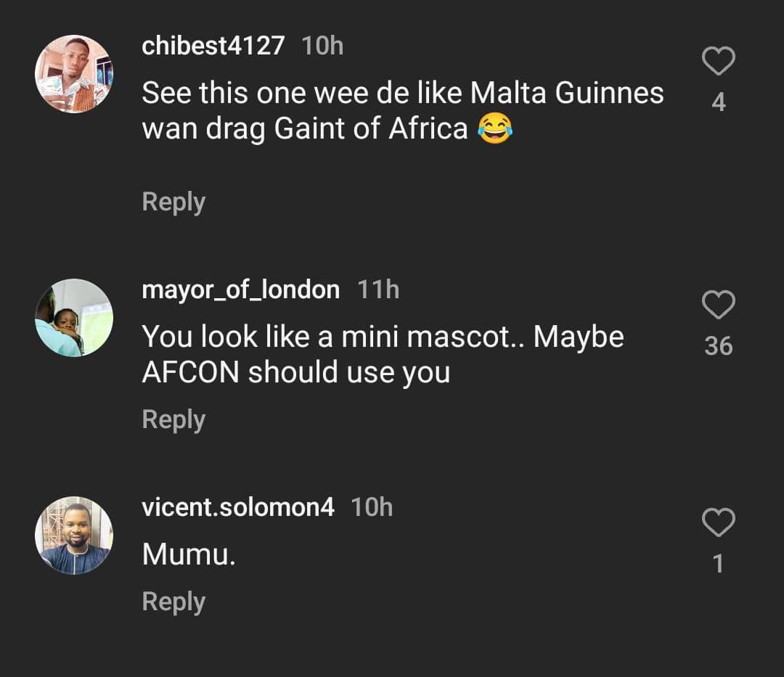
Task: Like chibest4127's comment with the heart
Action: pos(719,60)
